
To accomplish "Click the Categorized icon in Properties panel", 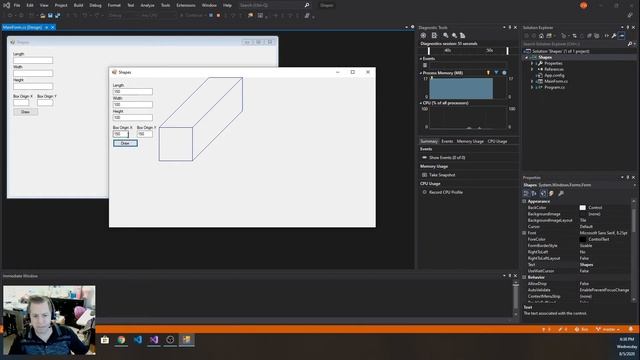I will [526, 193].
